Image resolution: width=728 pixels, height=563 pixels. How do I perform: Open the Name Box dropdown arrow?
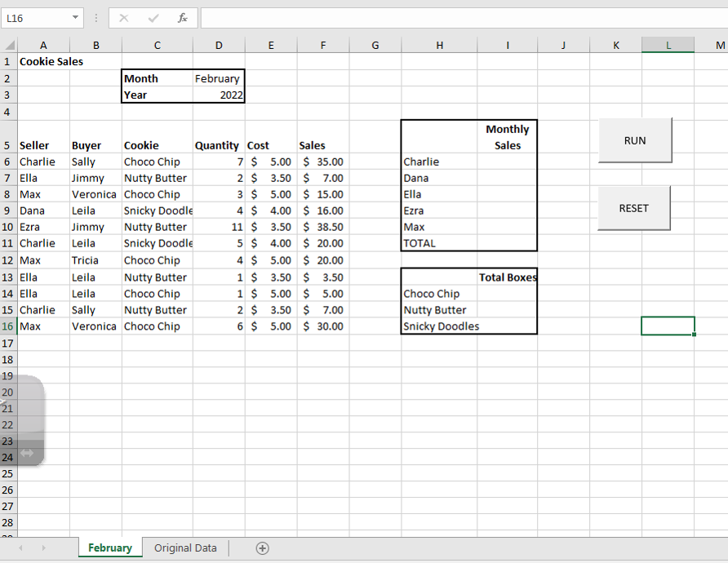[75, 18]
